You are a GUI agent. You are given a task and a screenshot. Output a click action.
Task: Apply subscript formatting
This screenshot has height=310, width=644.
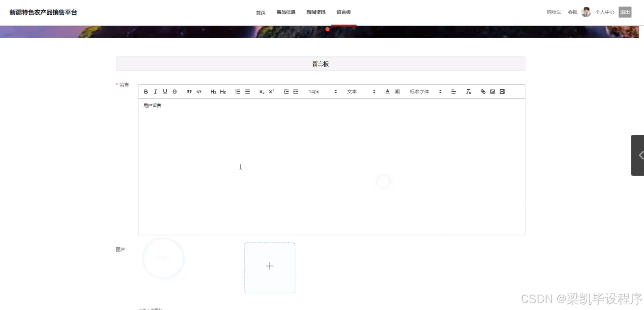[262, 92]
